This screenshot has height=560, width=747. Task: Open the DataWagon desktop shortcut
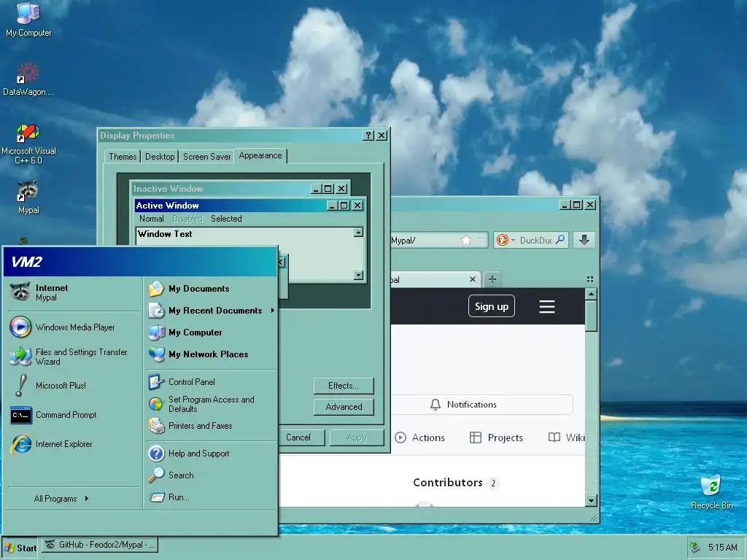tap(28, 79)
